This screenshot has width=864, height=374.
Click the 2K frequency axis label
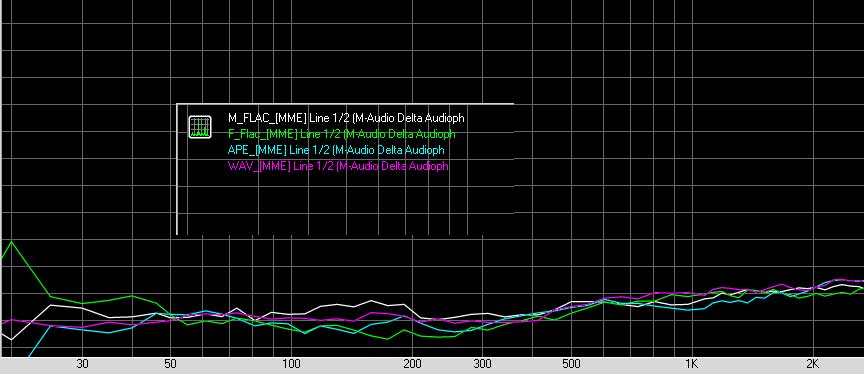pyautogui.click(x=812, y=364)
